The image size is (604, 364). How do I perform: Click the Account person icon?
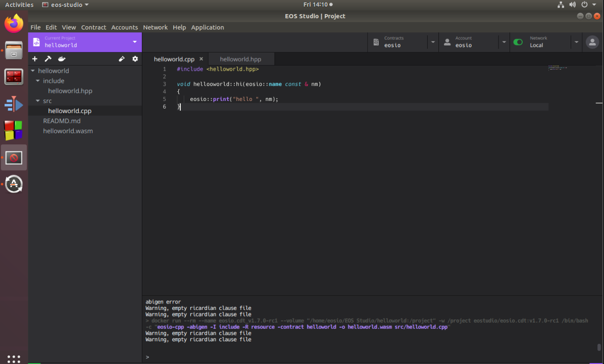(447, 42)
